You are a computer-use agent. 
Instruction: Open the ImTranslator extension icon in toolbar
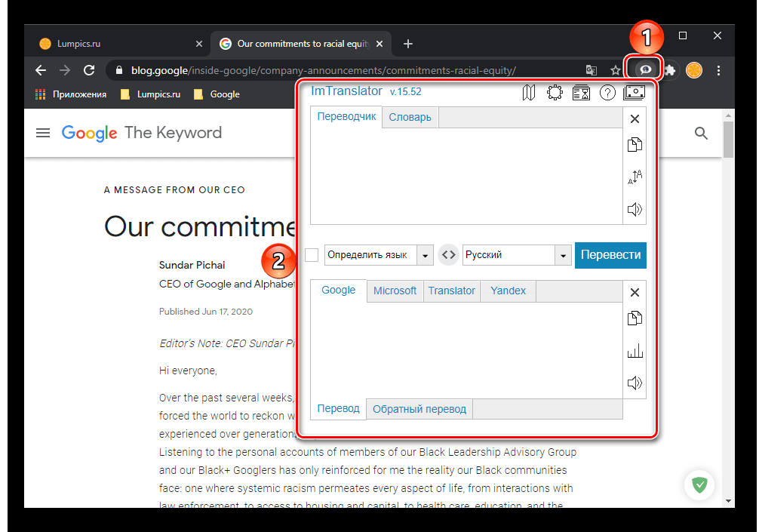(x=645, y=70)
